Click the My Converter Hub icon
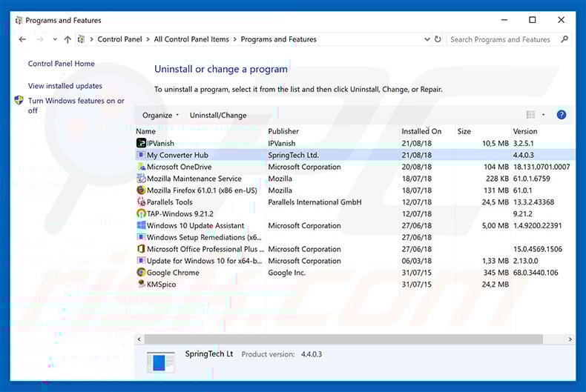Screen dimensions: 586x392 141,155
